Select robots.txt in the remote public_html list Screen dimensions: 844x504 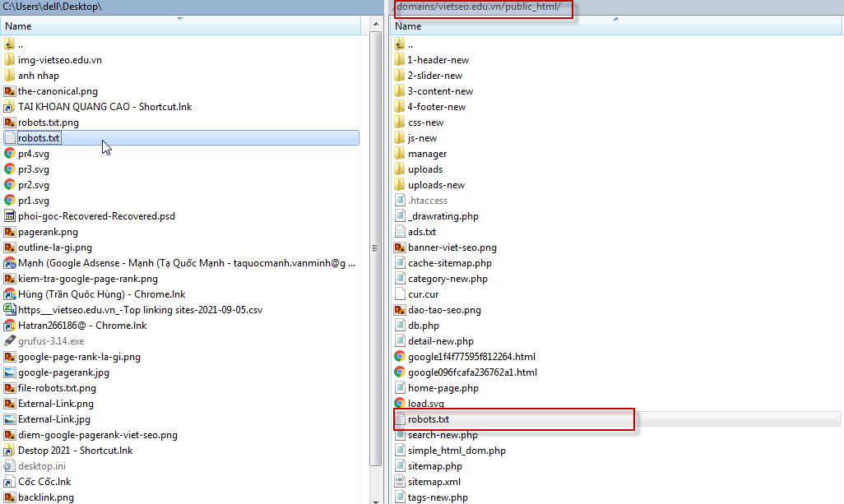(x=428, y=419)
